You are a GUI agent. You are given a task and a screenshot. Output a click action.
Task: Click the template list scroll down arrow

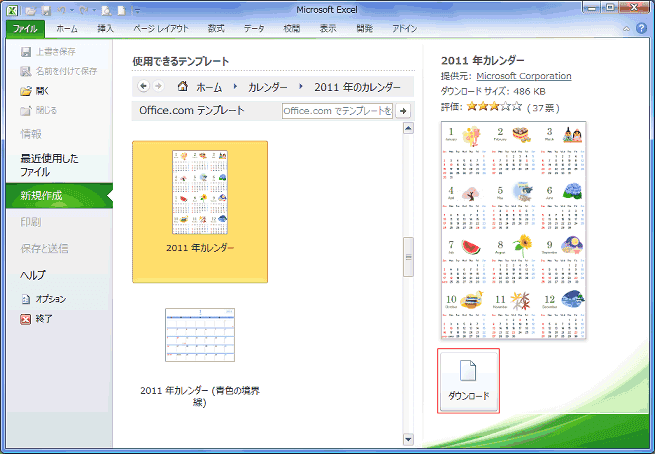click(409, 439)
